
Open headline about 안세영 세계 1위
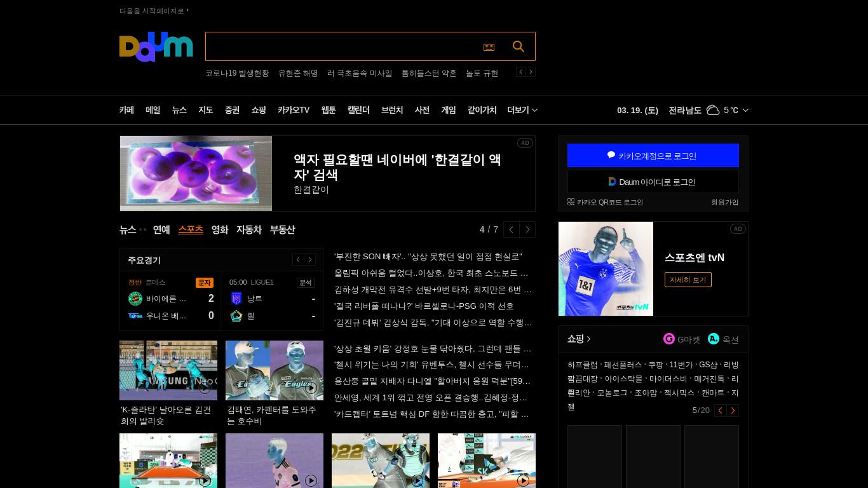point(431,398)
